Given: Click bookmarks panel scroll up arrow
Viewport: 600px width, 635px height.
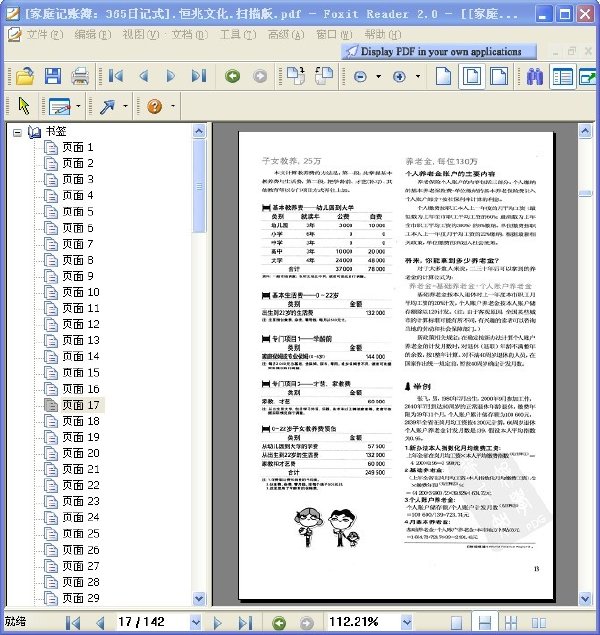Looking at the screenshot, I should point(199,132).
